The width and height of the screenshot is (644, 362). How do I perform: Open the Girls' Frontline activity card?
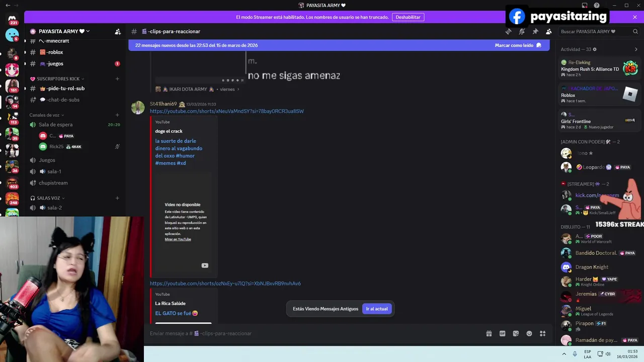click(599, 121)
